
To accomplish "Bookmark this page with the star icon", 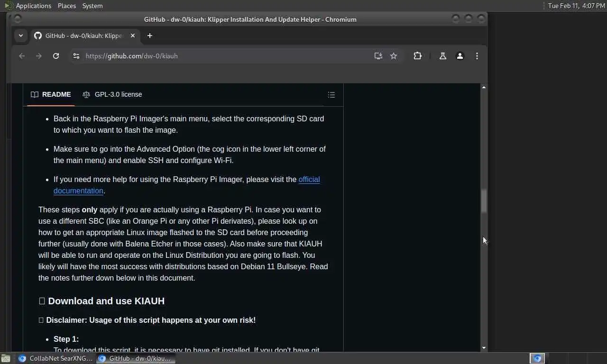I will (394, 56).
